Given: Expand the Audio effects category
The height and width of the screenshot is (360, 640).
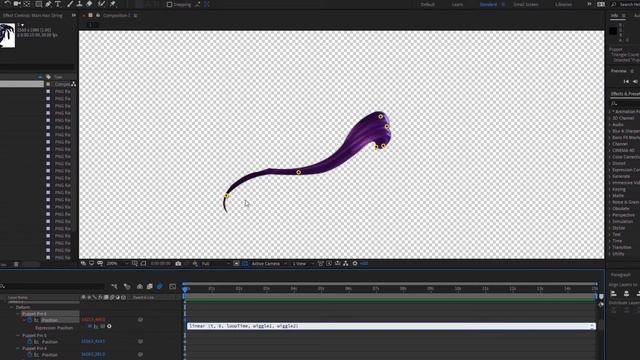Looking at the screenshot, I should click(x=610, y=124).
